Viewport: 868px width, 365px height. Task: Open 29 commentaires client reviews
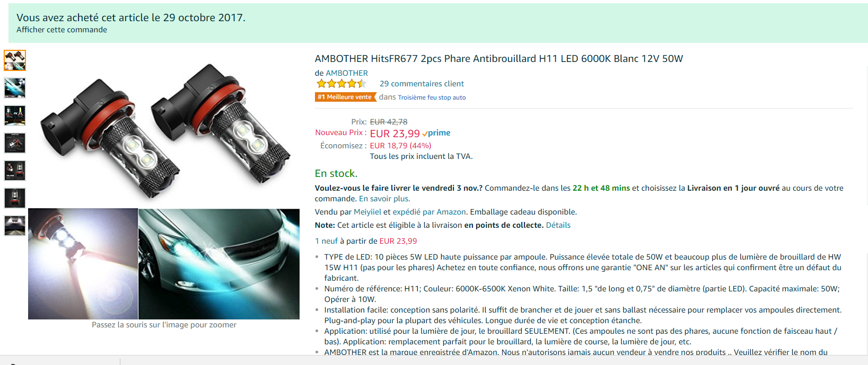pos(422,84)
